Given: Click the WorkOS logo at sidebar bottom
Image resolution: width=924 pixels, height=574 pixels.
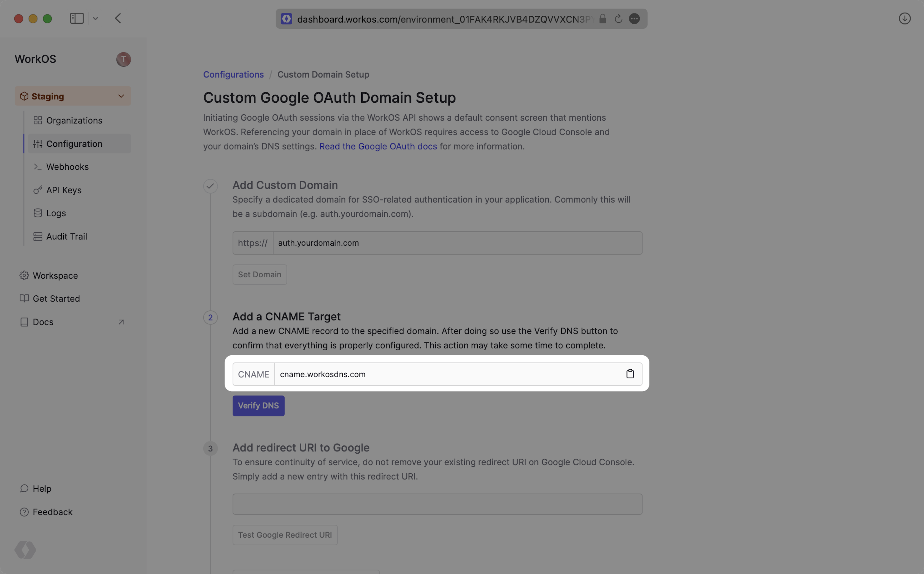Looking at the screenshot, I should [25, 550].
